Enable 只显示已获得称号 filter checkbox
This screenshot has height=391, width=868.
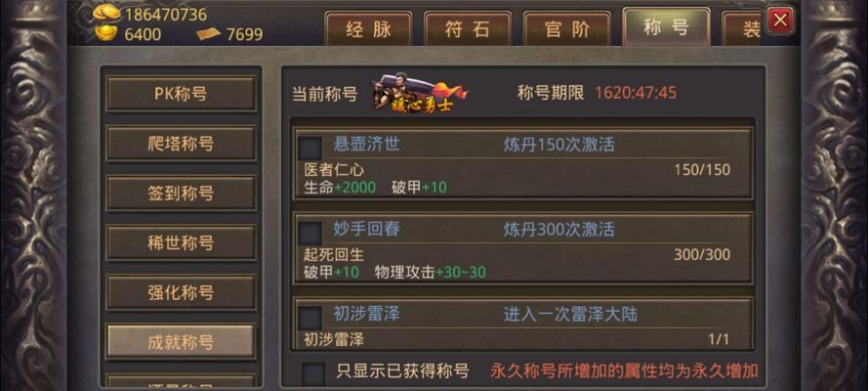coord(313,374)
